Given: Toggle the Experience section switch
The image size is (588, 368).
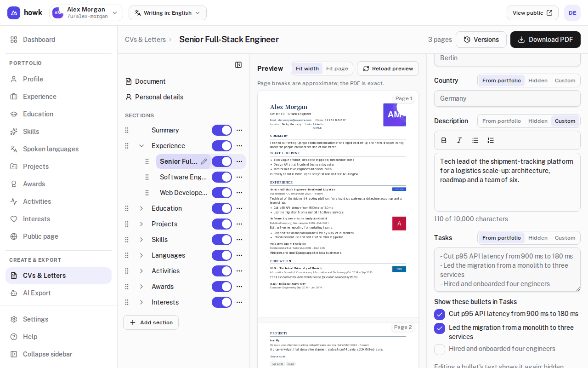Looking at the screenshot, I should (x=222, y=146).
